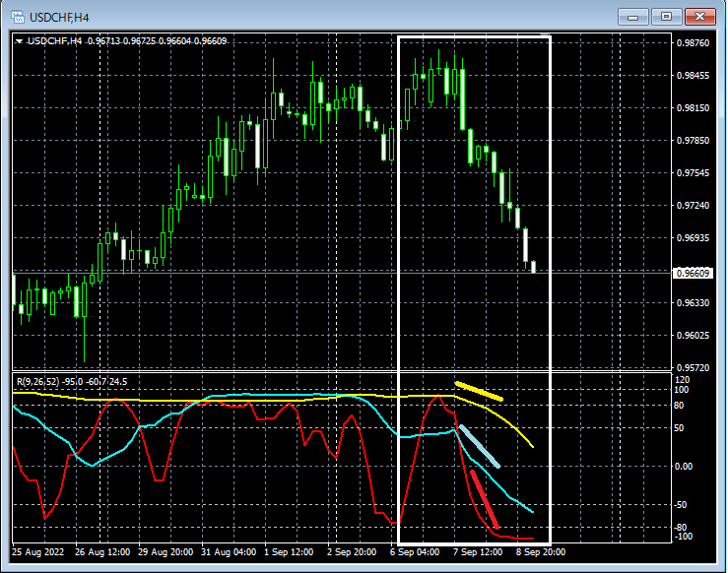The width and height of the screenshot is (728, 573).
Task: Click the last candle at chart's right
Action: 533,266
